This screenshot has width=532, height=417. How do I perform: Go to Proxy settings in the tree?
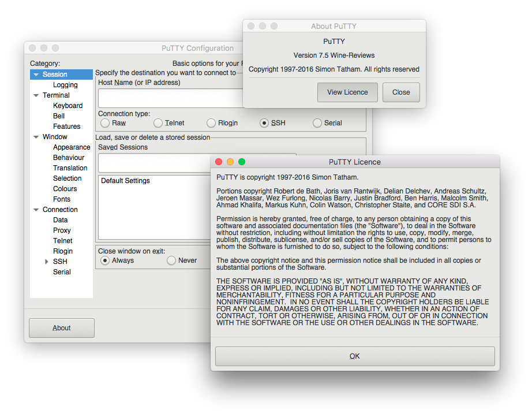[62, 230]
